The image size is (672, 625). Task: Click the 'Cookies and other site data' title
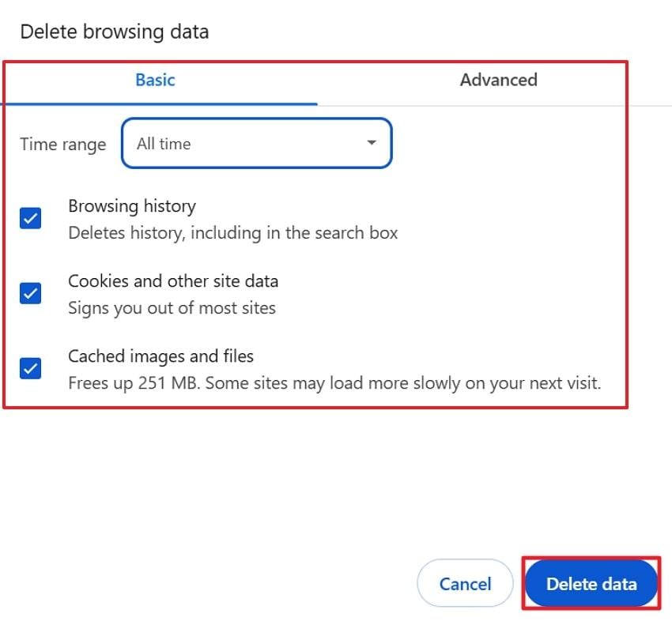point(173,281)
